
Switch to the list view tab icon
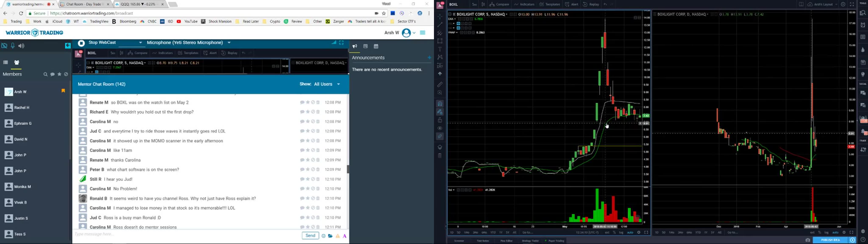[x=5, y=62]
